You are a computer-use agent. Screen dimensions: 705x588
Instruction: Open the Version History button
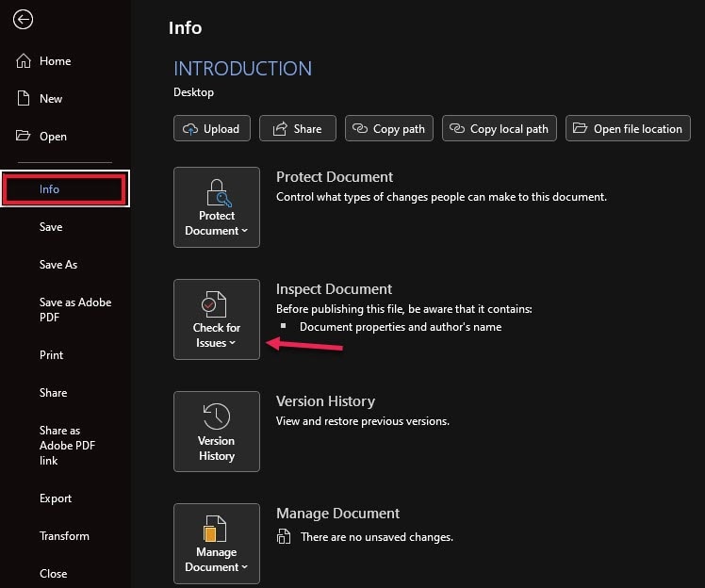pos(217,432)
